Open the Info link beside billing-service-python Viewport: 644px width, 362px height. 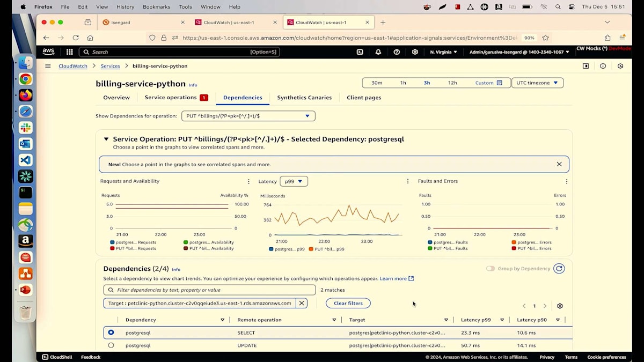(193, 85)
